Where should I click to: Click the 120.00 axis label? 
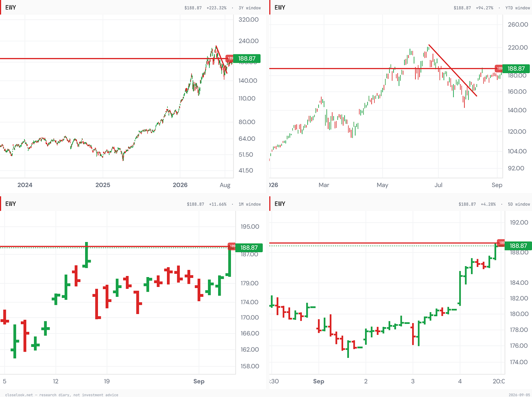point(517,132)
